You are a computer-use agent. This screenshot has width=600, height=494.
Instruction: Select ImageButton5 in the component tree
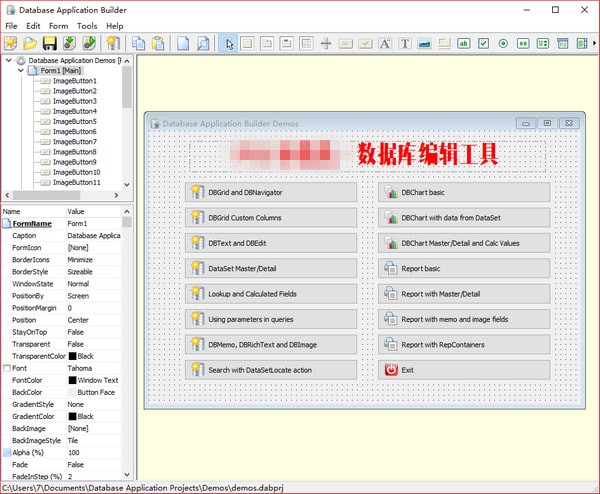tap(74, 122)
